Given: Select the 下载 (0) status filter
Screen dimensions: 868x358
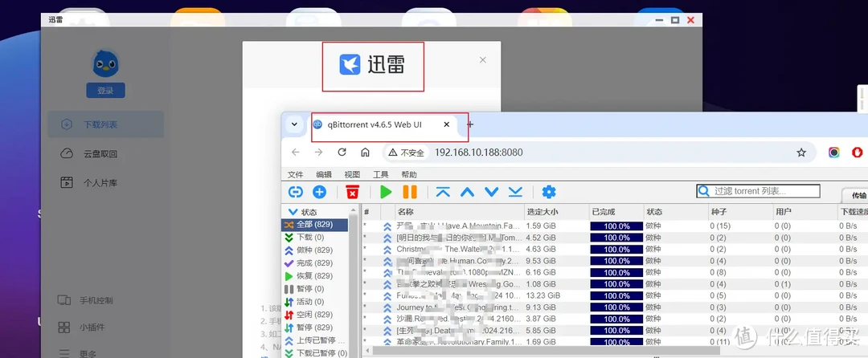Looking at the screenshot, I should pos(315,238).
